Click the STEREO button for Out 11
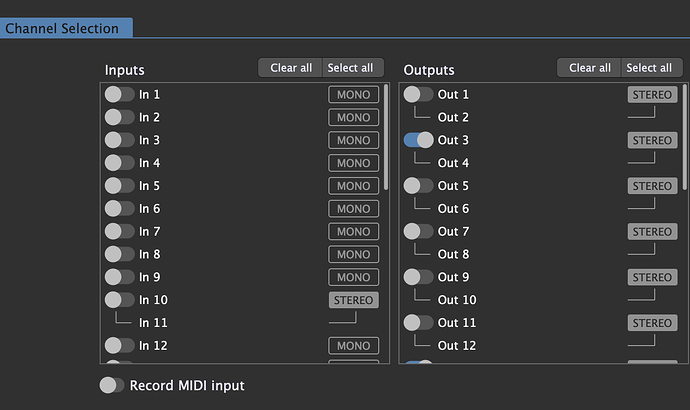Viewport: 690px width, 410px height. coord(652,323)
